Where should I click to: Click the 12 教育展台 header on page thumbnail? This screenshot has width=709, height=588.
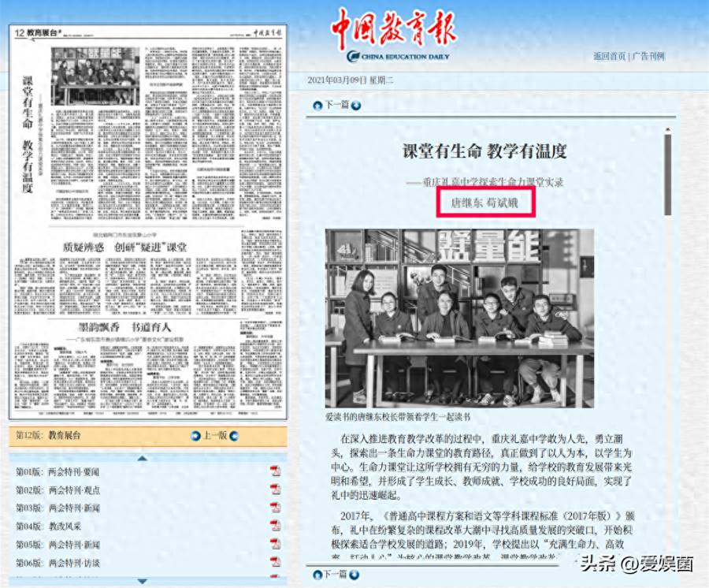click(x=38, y=32)
